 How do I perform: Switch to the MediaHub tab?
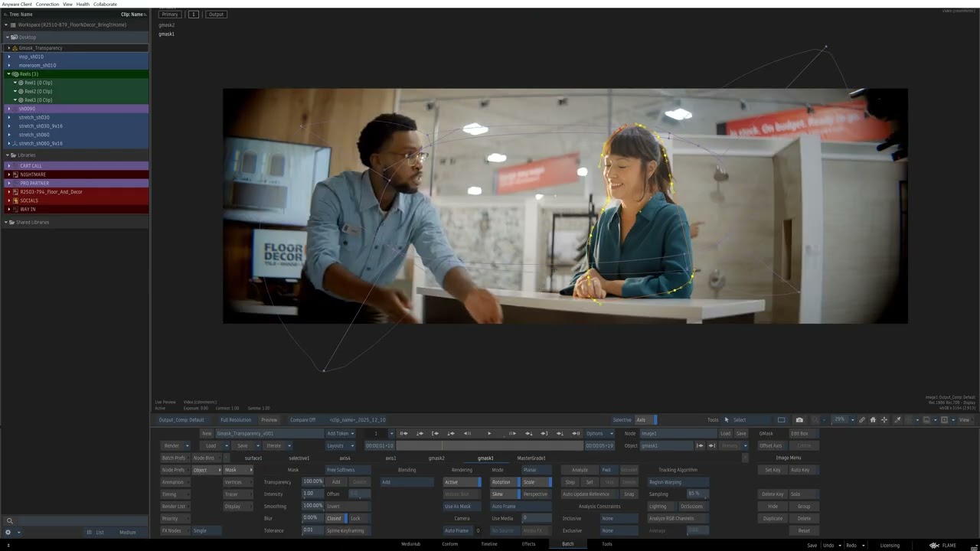point(411,544)
